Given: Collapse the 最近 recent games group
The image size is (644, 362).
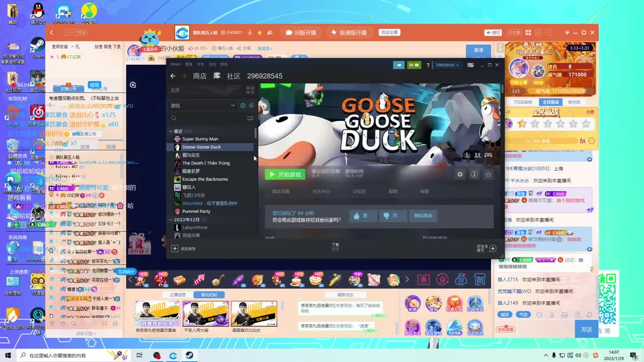Looking at the screenshot, I should [171, 131].
